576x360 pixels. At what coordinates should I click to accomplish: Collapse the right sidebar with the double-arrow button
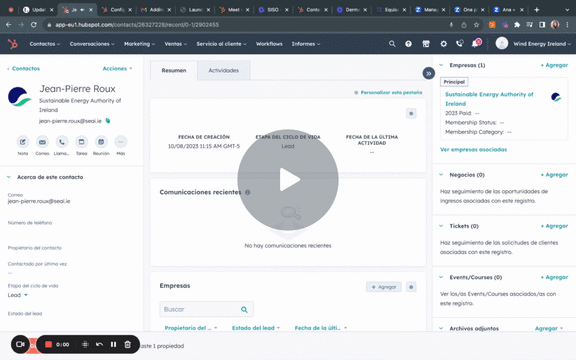(428, 73)
